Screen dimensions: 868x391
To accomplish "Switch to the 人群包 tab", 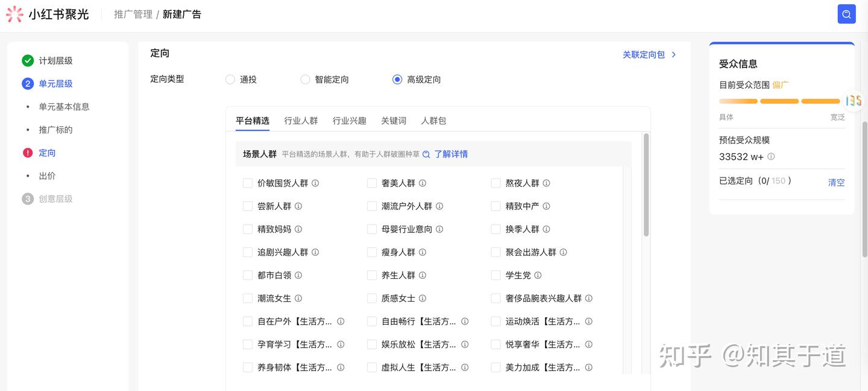I will [x=433, y=121].
